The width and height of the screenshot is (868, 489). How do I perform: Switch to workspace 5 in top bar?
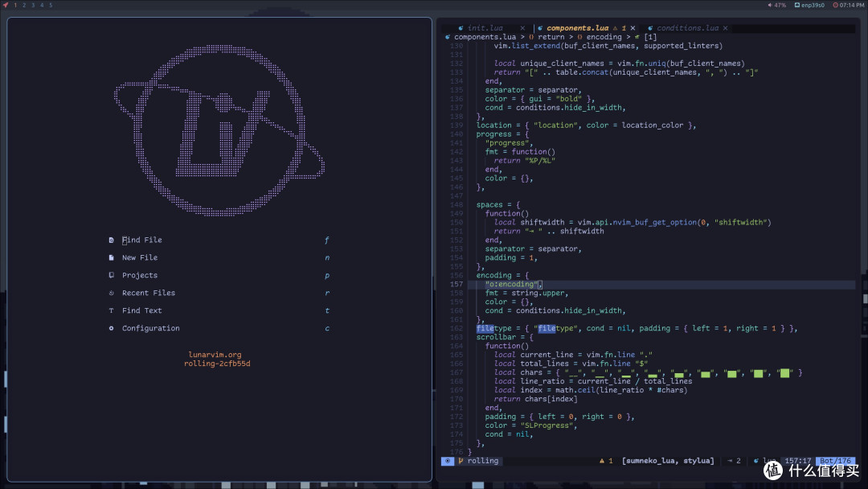51,5
